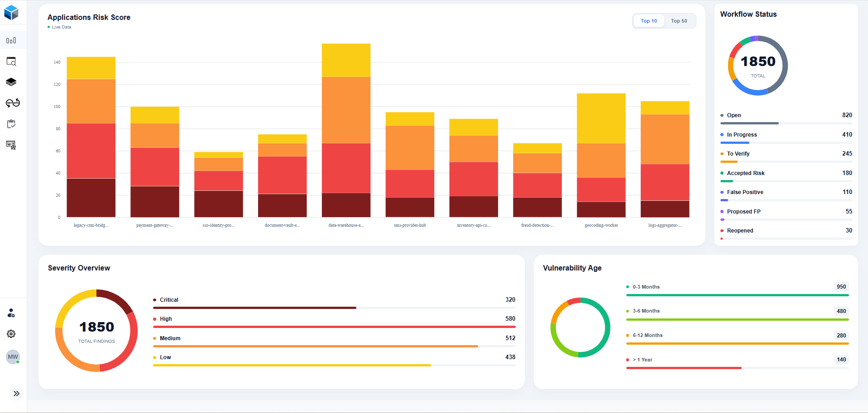Image resolution: width=868 pixels, height=413 pixels.
Task: Open the dashboard bar chart sidebar icon
Action: [x=11, y=40]
